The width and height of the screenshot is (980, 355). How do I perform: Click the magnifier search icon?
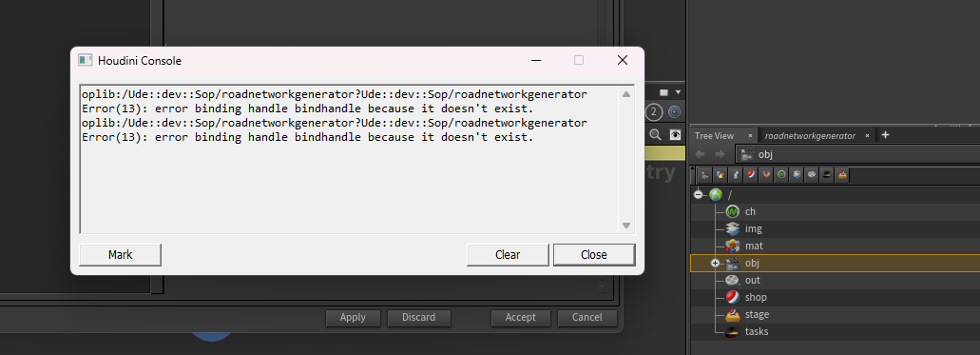655,134
